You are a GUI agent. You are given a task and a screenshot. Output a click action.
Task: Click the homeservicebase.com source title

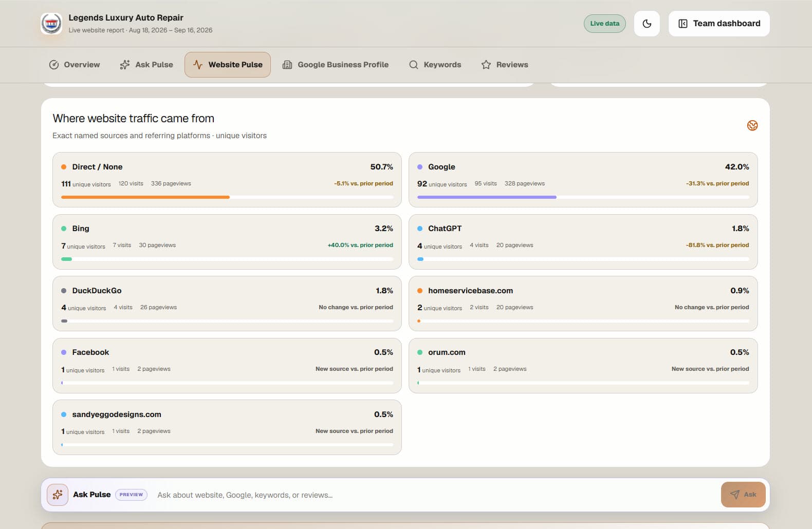[471, 291]
